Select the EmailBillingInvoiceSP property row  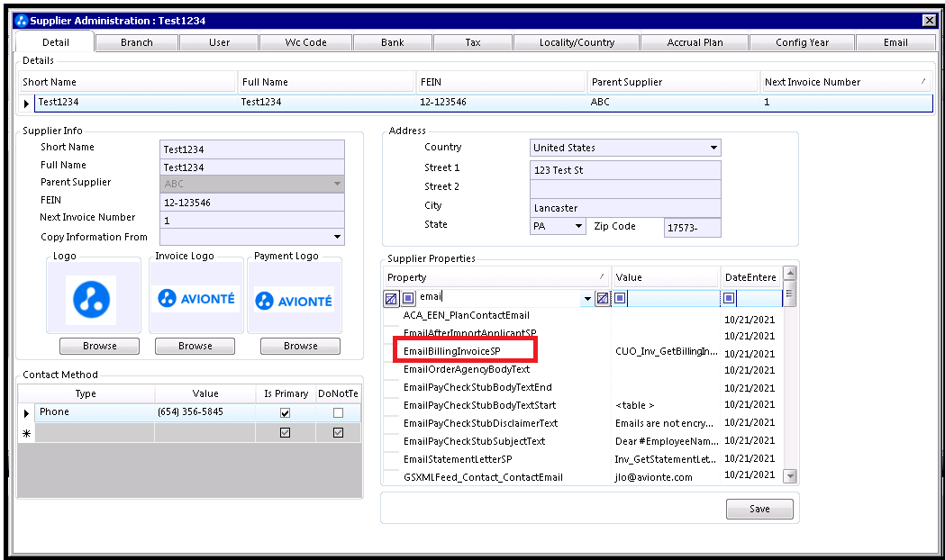(452, 351)
